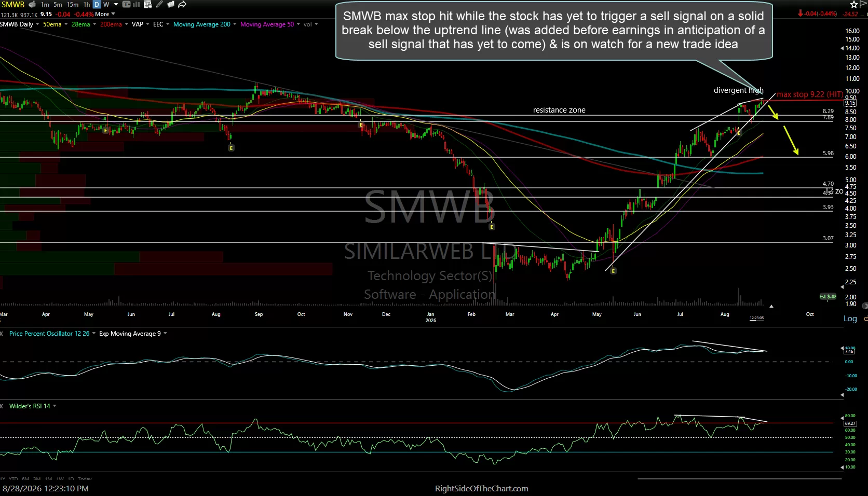Click the RightSideOfTheChart.com link
Viewport: 868px width, 496px height.
481,488
